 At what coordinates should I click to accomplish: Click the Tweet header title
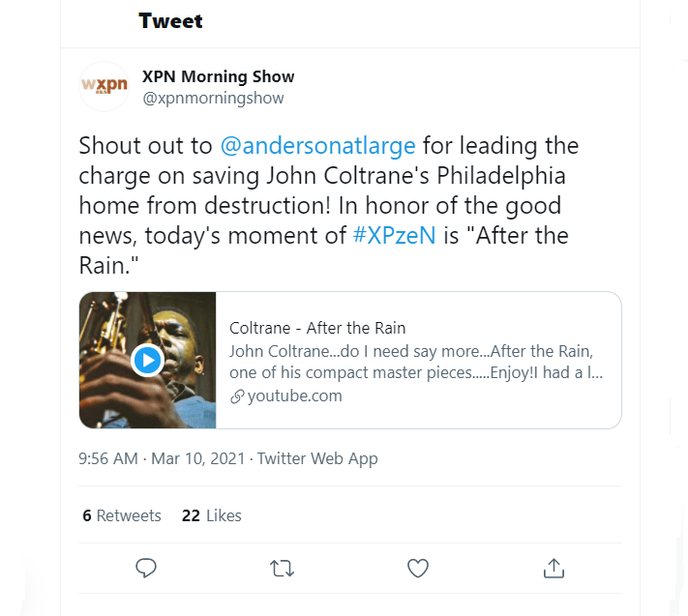[170, 20]
